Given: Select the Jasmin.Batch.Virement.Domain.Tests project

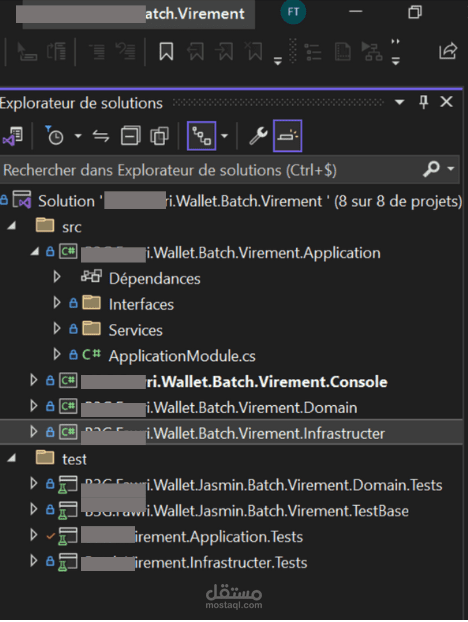Looking at the screenshot, I should (x=262, y=485).
